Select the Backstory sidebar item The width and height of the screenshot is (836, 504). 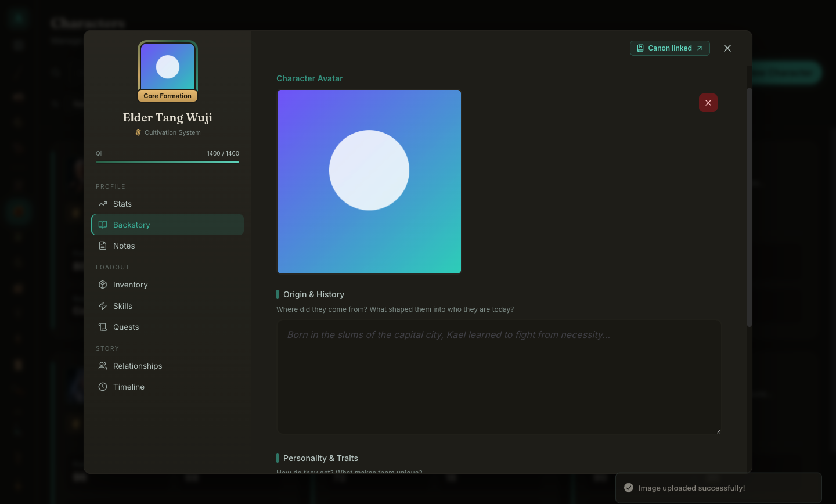point(167,225)
